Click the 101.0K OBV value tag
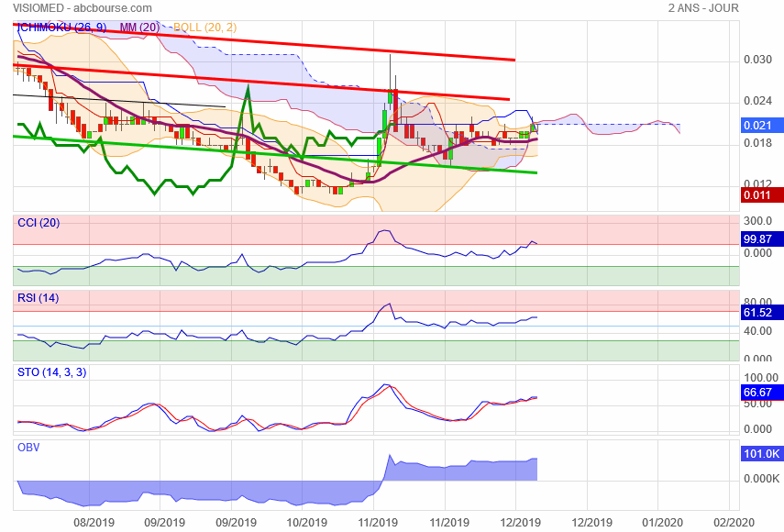This screenshot has width=784, height=532. coord(761,454)
